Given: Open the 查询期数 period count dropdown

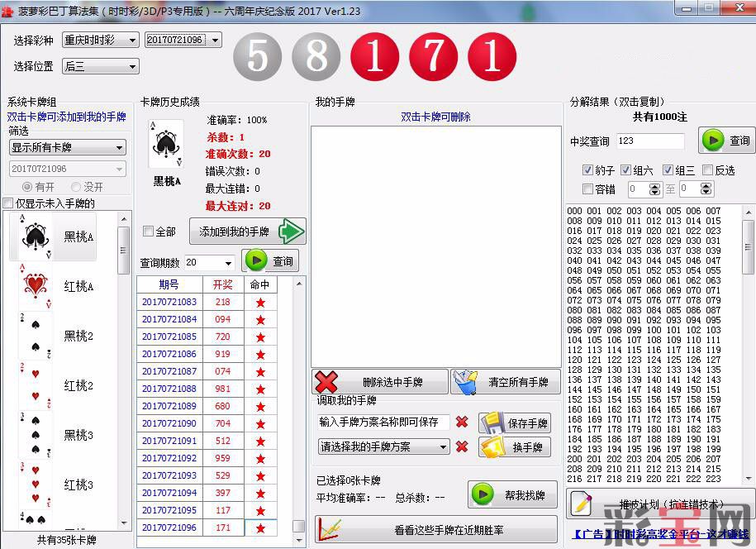Looking at the screenshot, I should point(210,263).
